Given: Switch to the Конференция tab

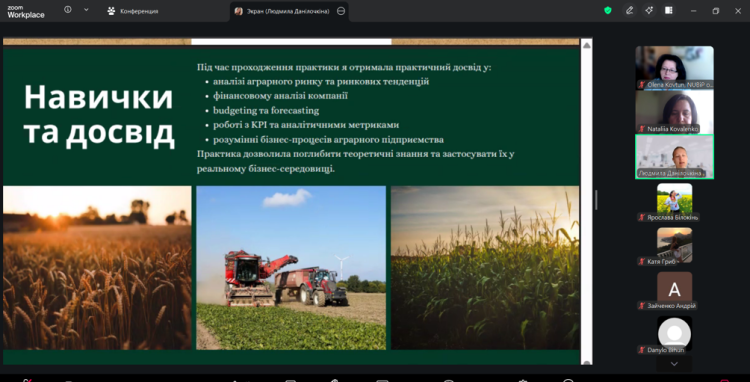Looking at the screenshot, I should pos(133,11).
